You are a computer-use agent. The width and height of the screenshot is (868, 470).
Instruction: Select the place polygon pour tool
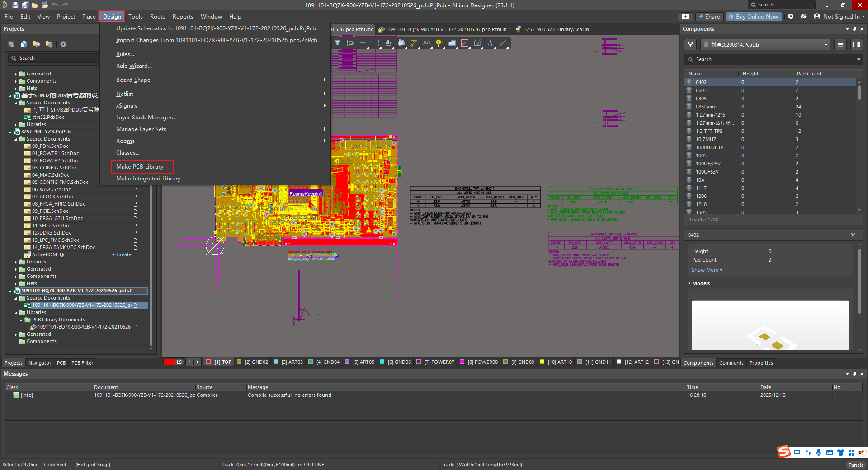click(452, 43)
